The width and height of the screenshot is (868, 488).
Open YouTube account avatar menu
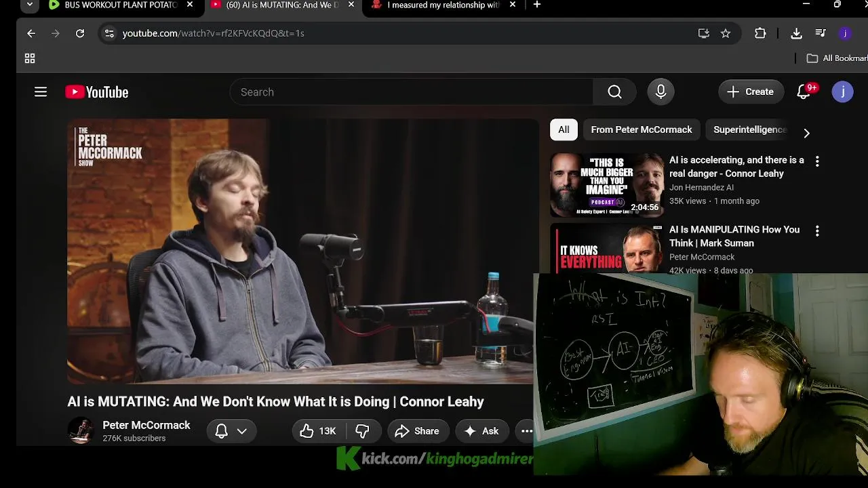(842, 92)
